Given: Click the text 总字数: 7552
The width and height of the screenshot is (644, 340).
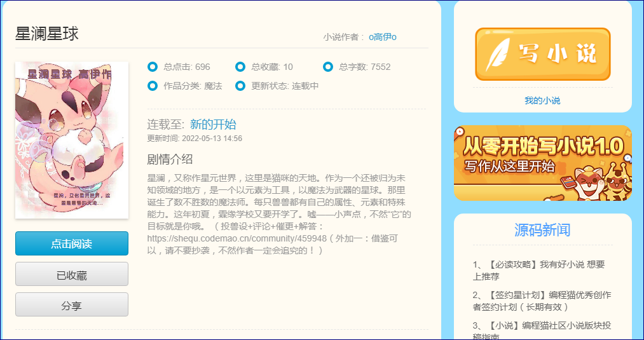Looking at the screenshot, I should (365, 67).
